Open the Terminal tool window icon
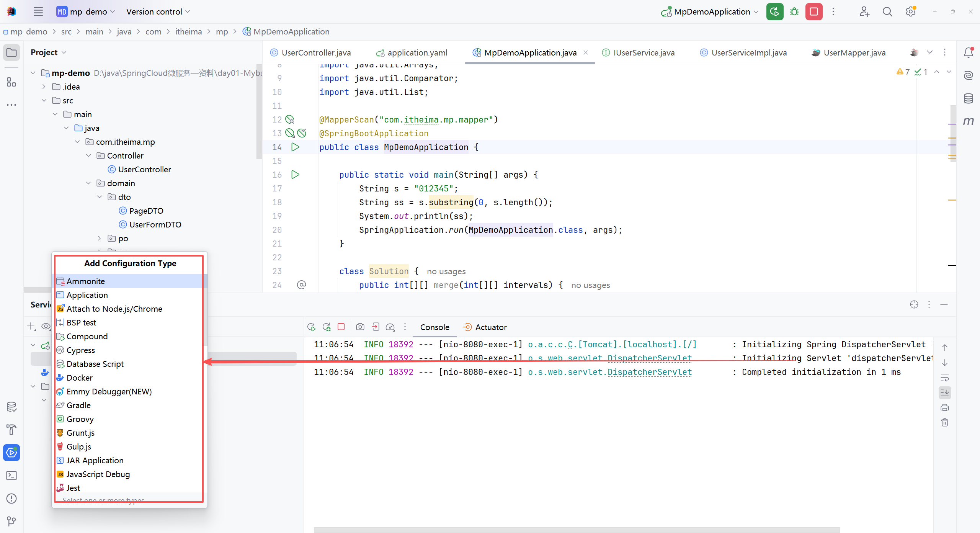 (x=11, y=476)
